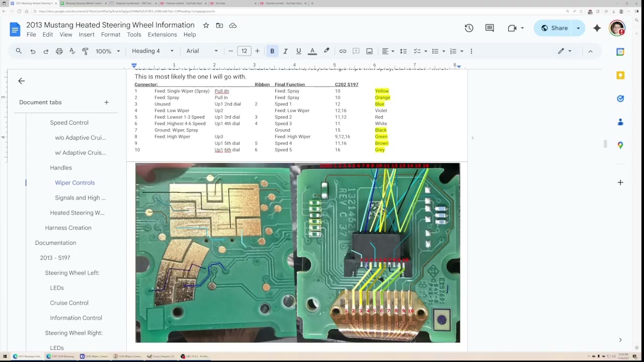
Task: Increase the font size
Action: [257, 51]
